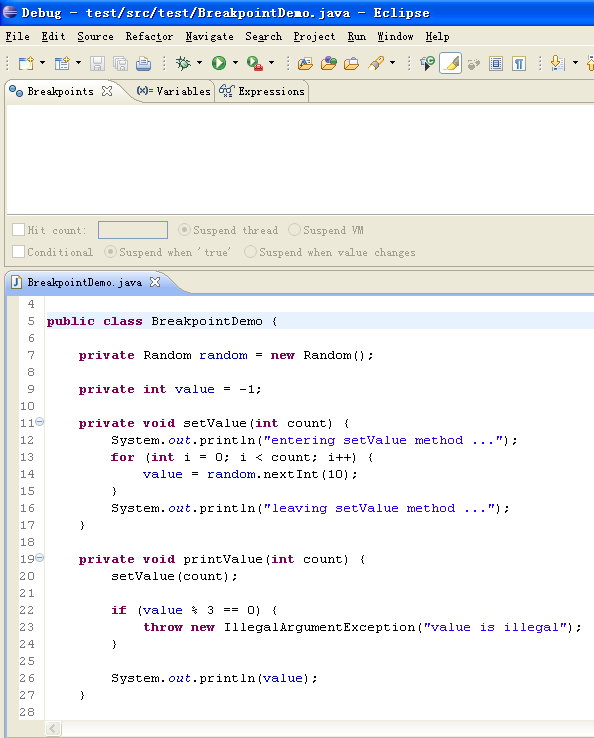Screen dimensions: 594x738
Task: Enable the Conditional checkbox
Action: pos(18,251)
